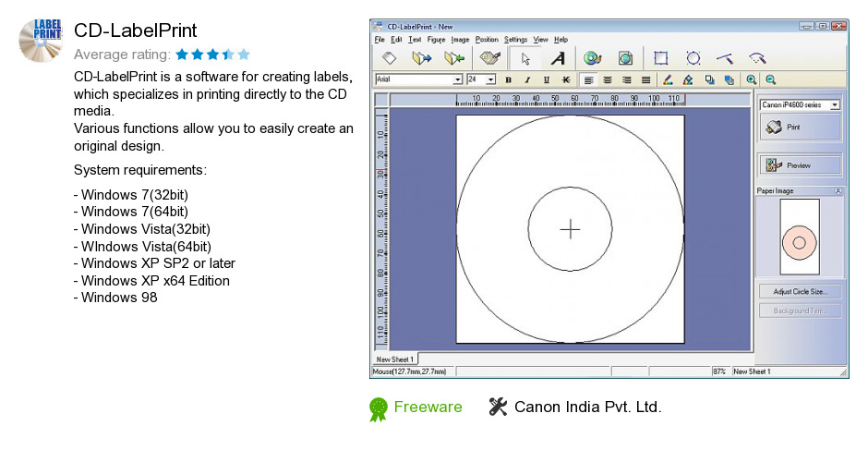868x450 pixels.
Task: Align text left
Action: point(588,79)
